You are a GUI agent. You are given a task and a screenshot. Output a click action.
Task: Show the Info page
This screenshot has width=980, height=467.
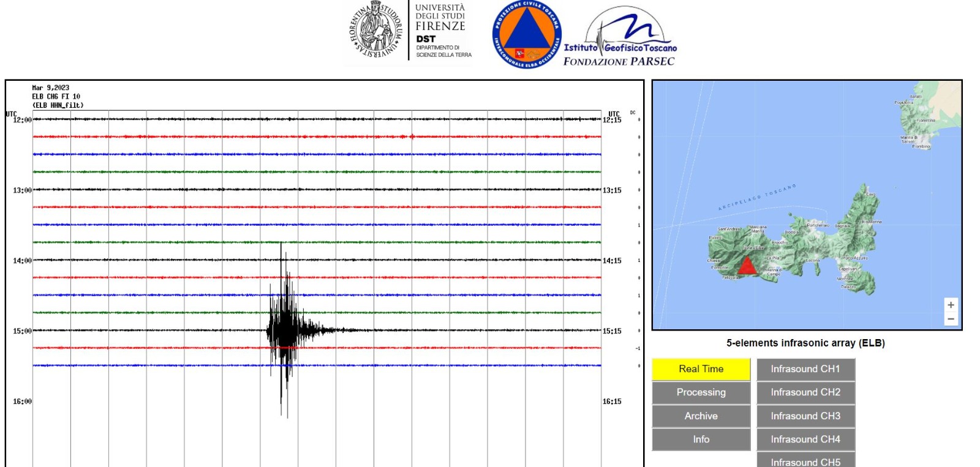pyautogui.click(x=701, y=439)
